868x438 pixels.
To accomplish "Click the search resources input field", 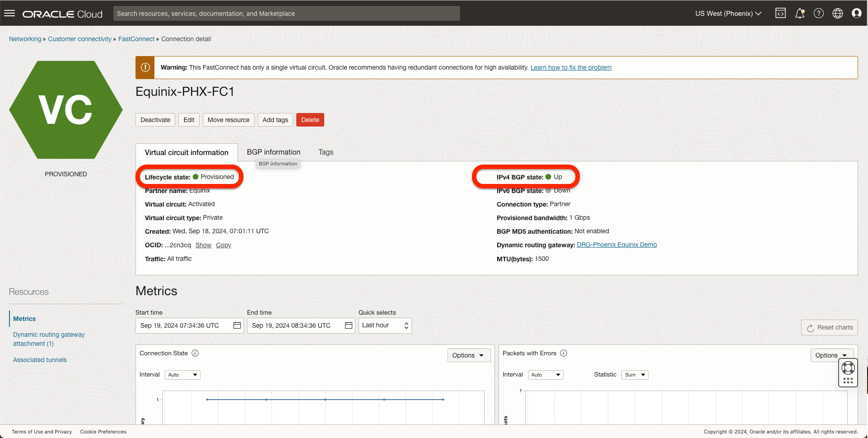I will click(286, 14).
